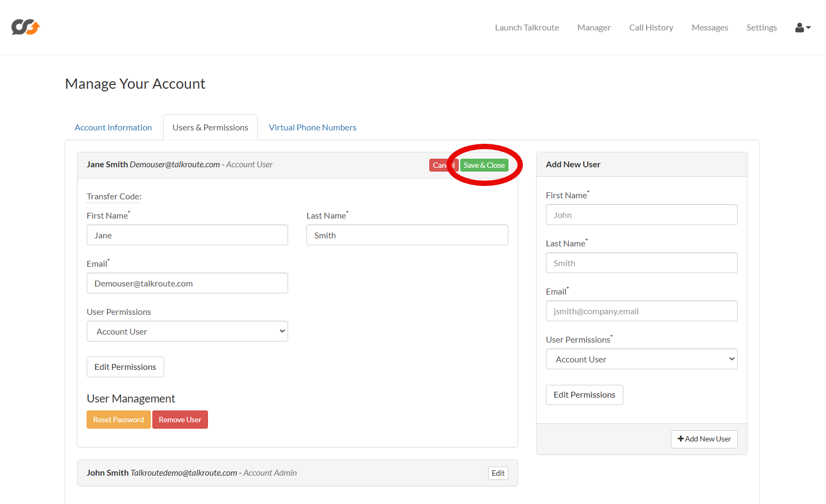Click Jane's Email input field
The width and height of the screenshot is (826, 504).
tap(187, 283)
